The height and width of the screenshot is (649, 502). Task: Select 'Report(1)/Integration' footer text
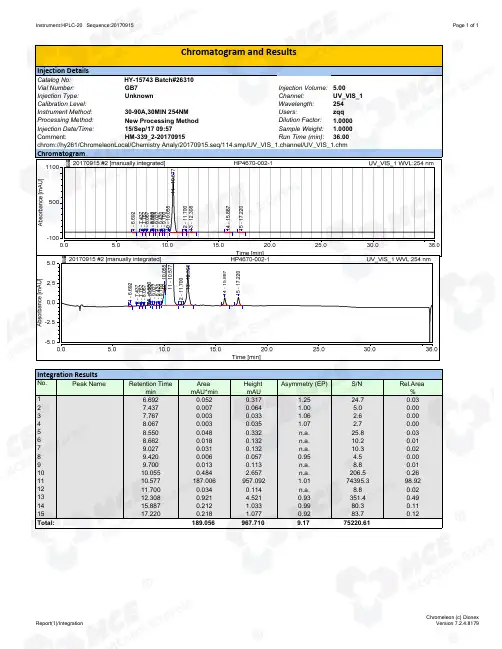pyautogui.click(x=59, y=623)
